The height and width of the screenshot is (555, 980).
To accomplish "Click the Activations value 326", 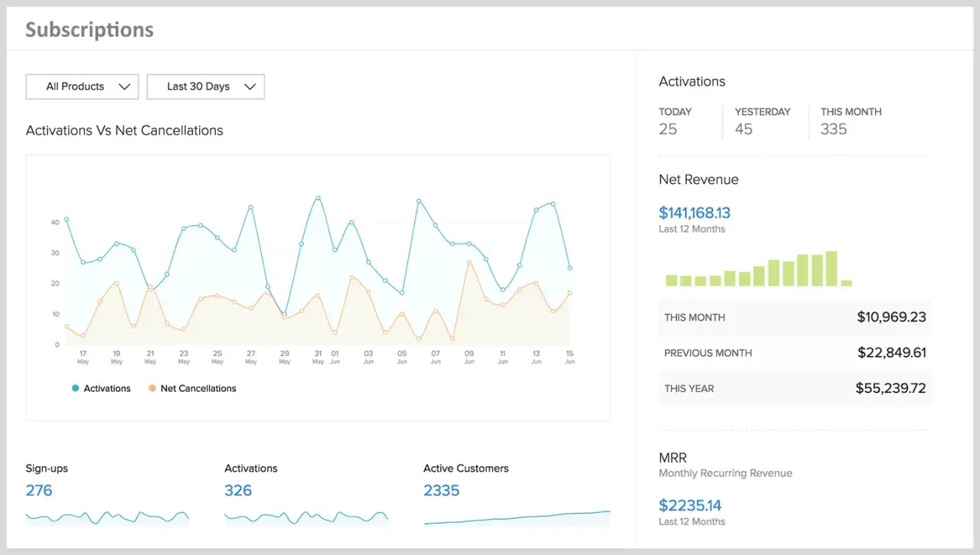I will tap(238, 490).
